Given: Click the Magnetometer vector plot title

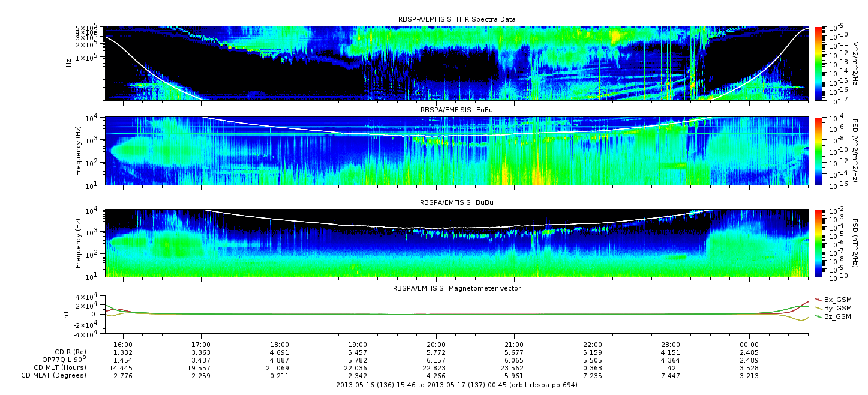Looking at the screenshot, I should pyautogui.click(x=456, y=288).
